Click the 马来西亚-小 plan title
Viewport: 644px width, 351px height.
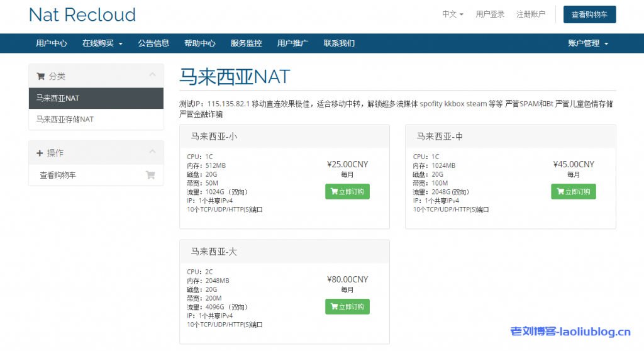[214, 136]
